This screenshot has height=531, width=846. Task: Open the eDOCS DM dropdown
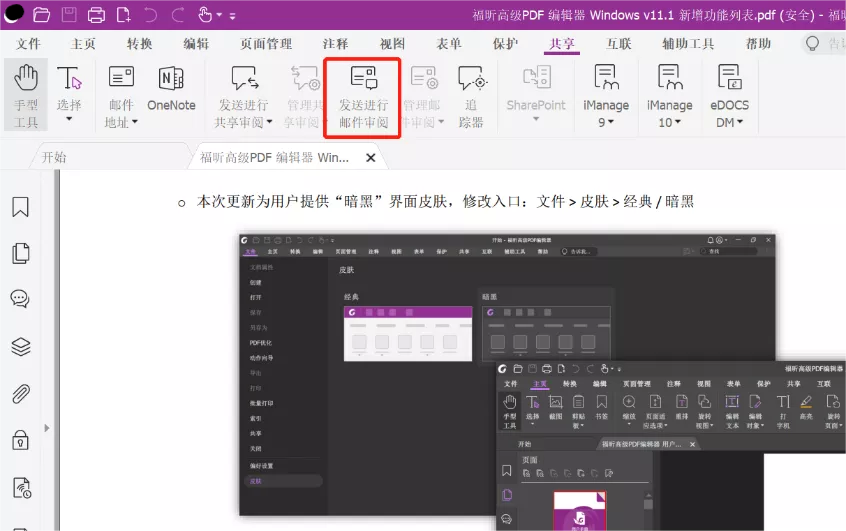pyautogui.click(x=729, y=96)
